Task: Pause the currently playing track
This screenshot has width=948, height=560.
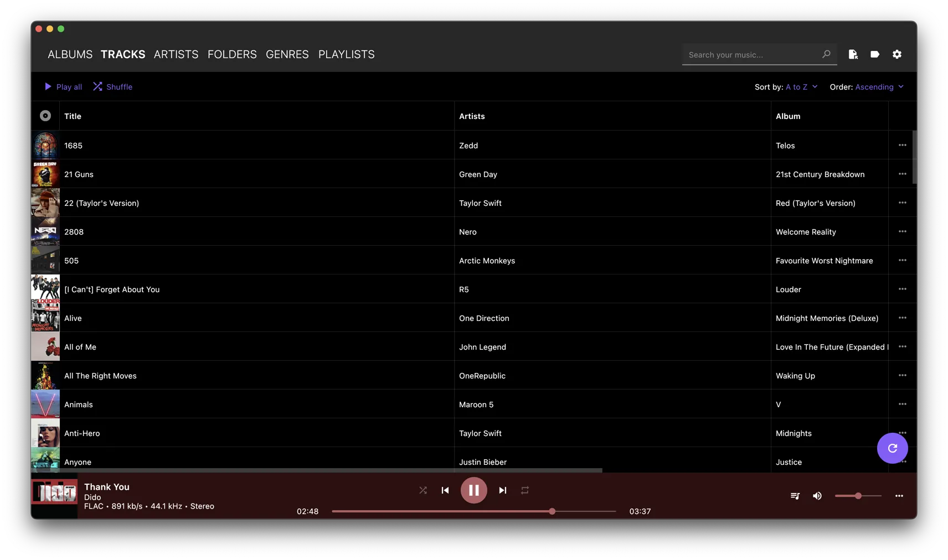Action: pos(473,490)
